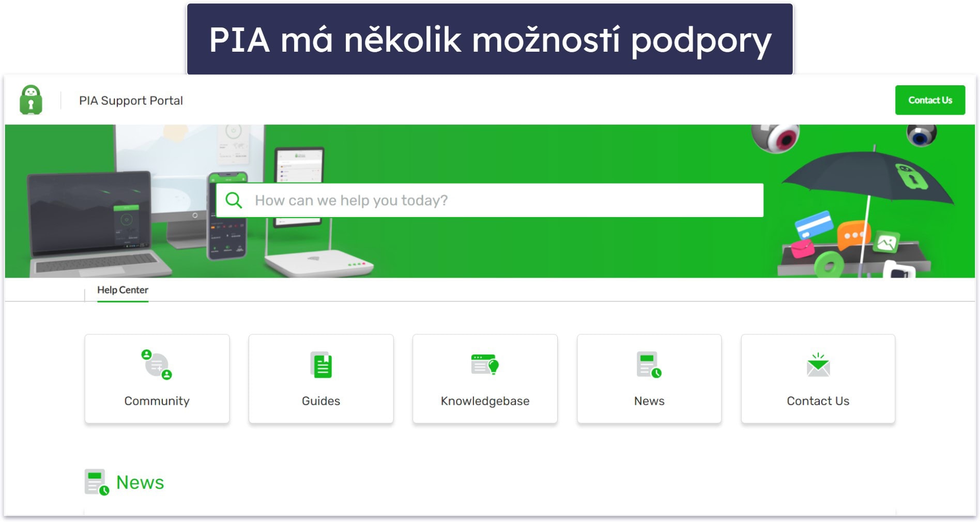Open the Community card label

pyautogui.click(x=157, y=401)
